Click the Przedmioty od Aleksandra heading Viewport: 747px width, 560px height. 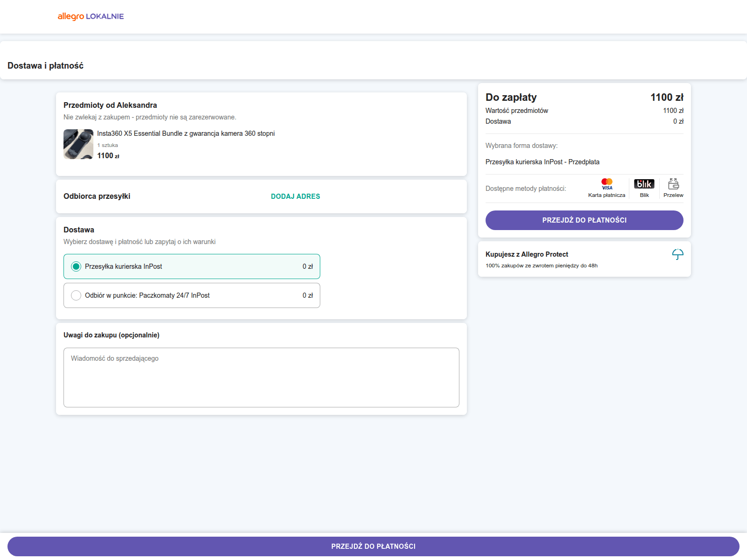click(110, 105)
